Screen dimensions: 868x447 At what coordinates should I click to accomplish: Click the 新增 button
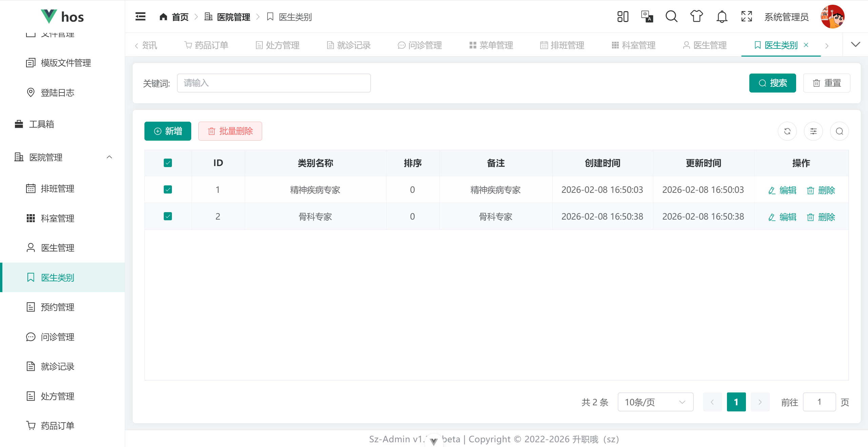pyautogui.click(x=168, y=131)
